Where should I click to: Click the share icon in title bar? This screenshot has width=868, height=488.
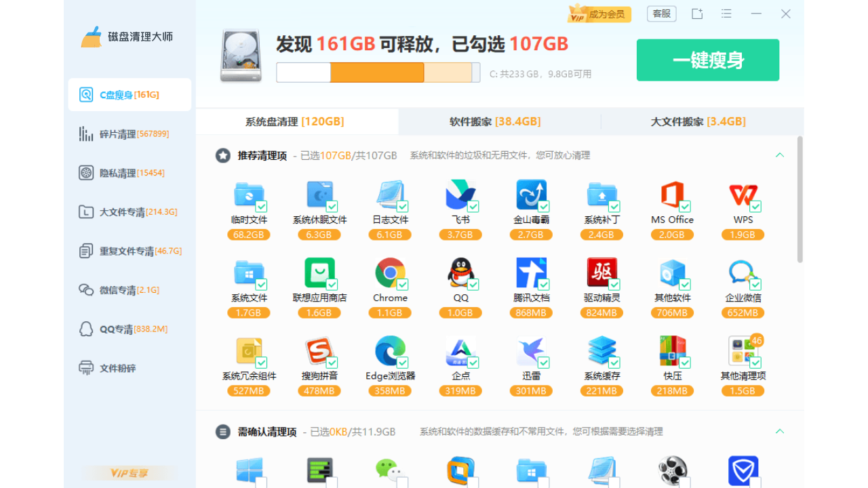[697, 14]
